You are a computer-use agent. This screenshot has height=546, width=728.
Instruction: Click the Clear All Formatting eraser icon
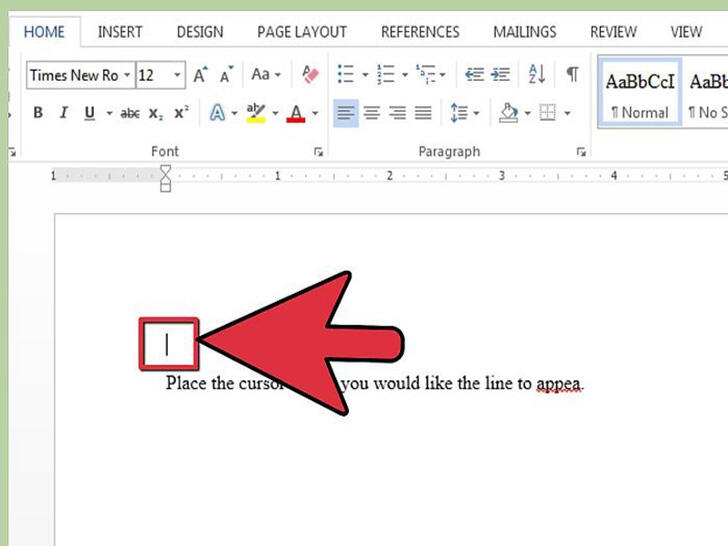pos(310,74)
